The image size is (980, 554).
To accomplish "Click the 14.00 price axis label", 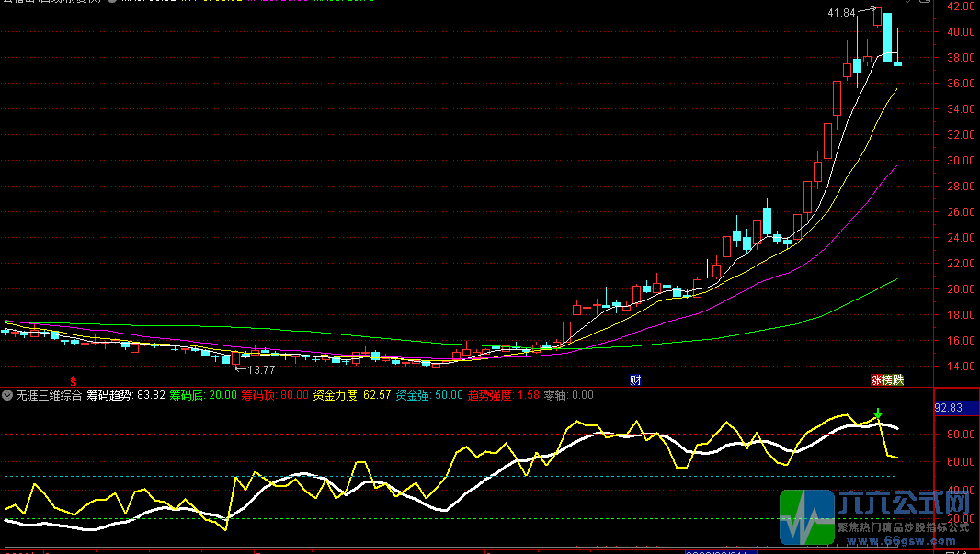I will pos(961,367).
